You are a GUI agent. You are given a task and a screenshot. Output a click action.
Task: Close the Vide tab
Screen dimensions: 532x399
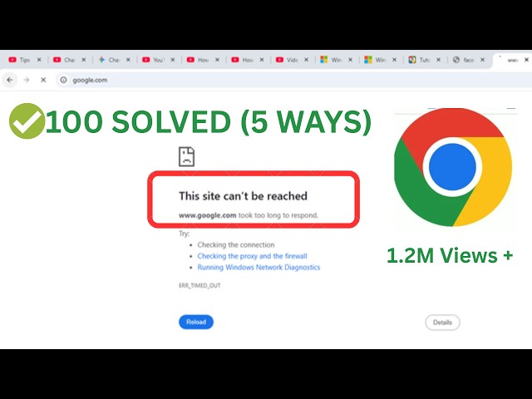tap(306, 60)
